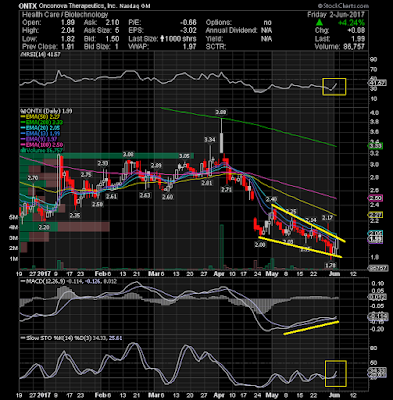
Task: Click the Bid Size value 1
Action: click(x=117, y=47)
